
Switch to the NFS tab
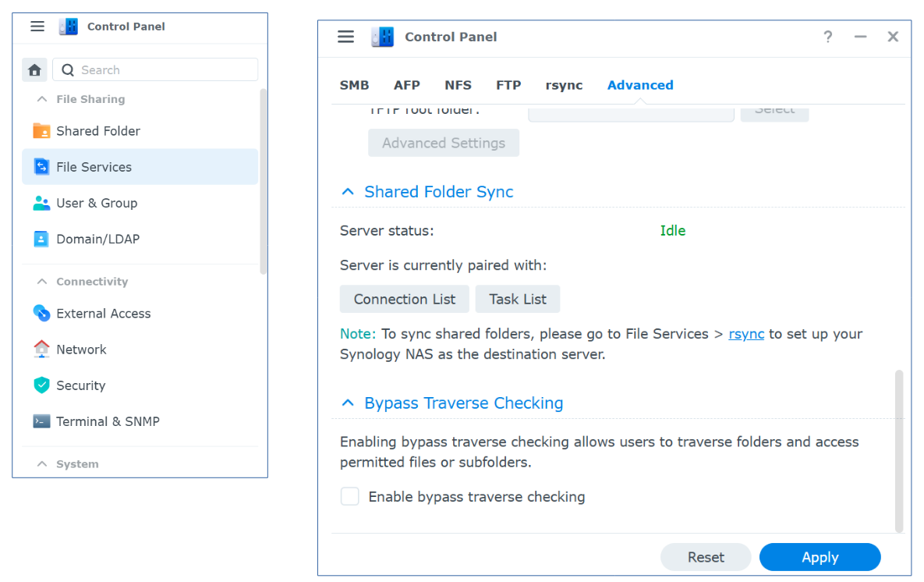(458, 85)
